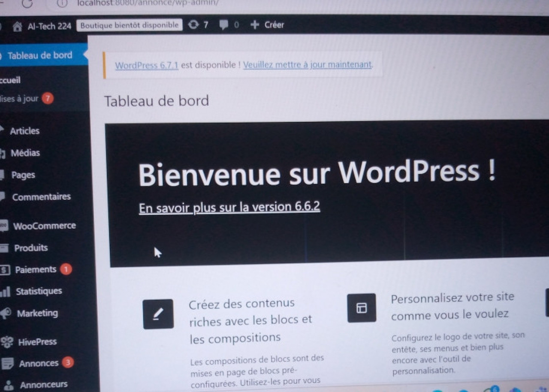549x392 pixels.
Task: Open HivePress in the sidebar
Action: (x=37, y=342)
